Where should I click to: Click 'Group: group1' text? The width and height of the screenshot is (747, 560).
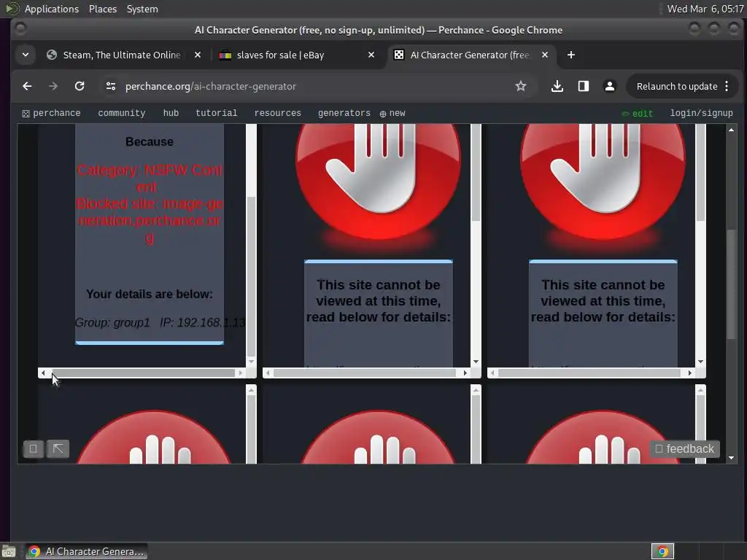click(112, 322)
